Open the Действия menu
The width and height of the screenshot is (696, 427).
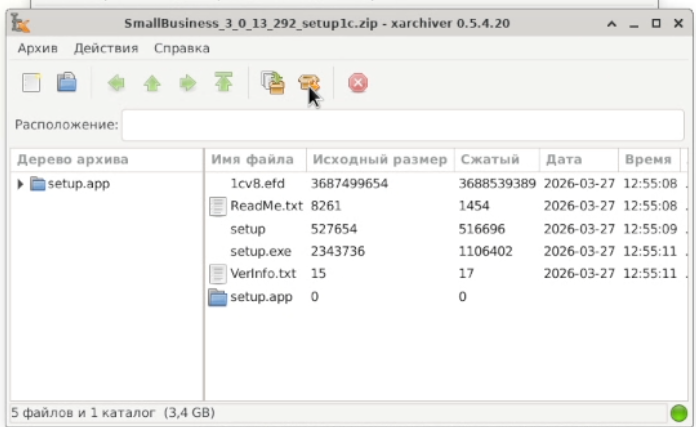pyautogui.click(x=106, y=48)
